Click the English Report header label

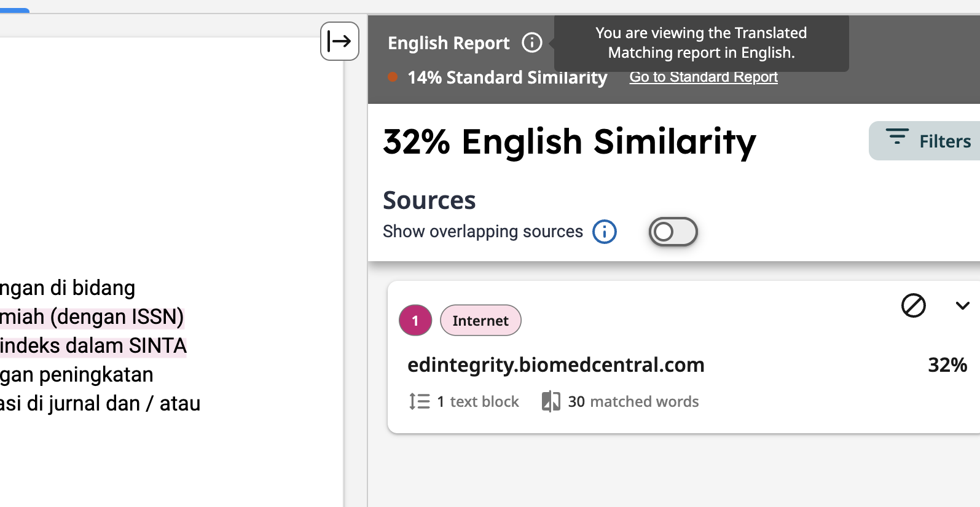449,43
